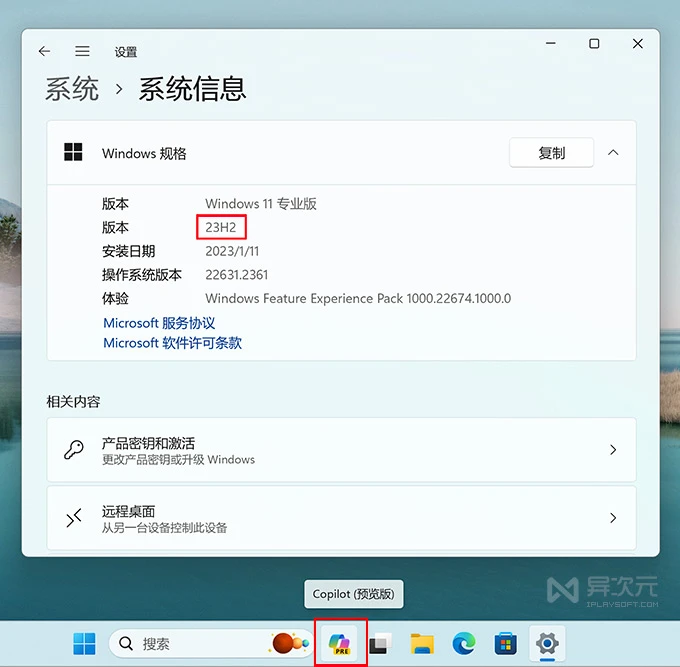Select the 23H2 version value
Screen dimensions: 680x667
coord(221,227)
